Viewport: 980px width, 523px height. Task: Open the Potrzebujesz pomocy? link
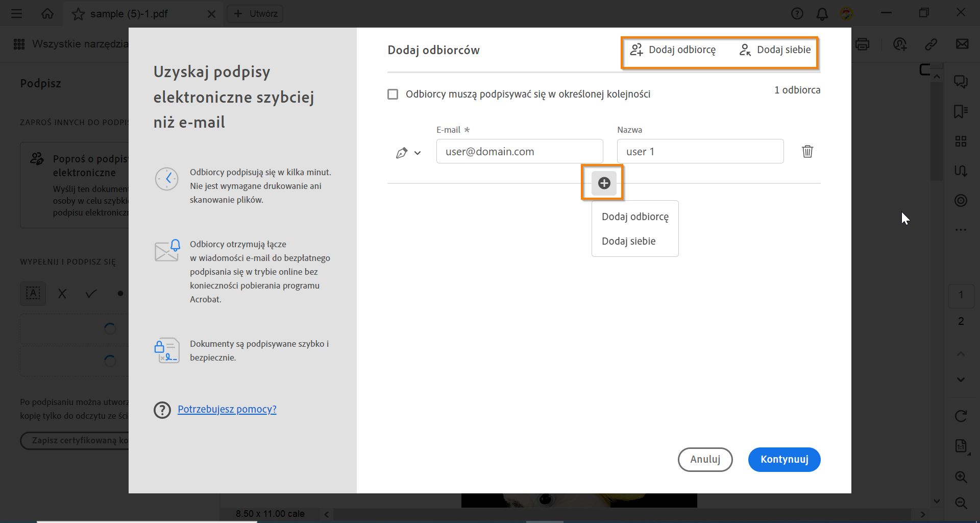tap(227, 409)
